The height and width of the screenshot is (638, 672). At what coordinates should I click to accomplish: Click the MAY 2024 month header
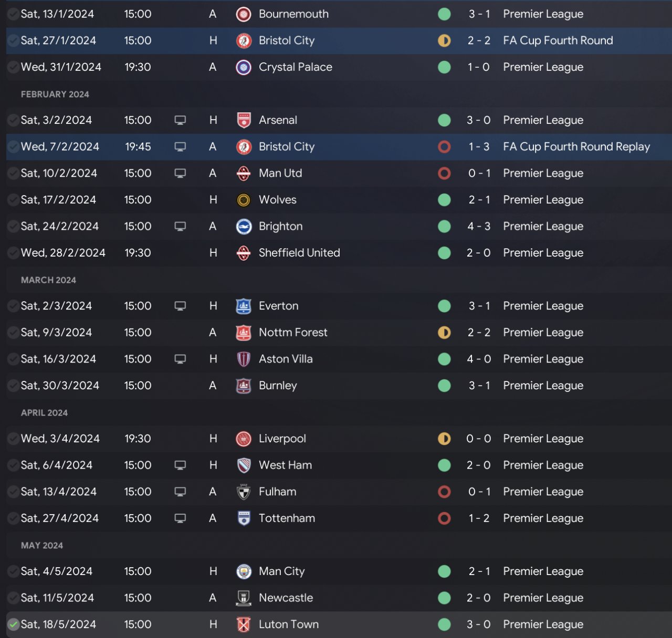42,546
